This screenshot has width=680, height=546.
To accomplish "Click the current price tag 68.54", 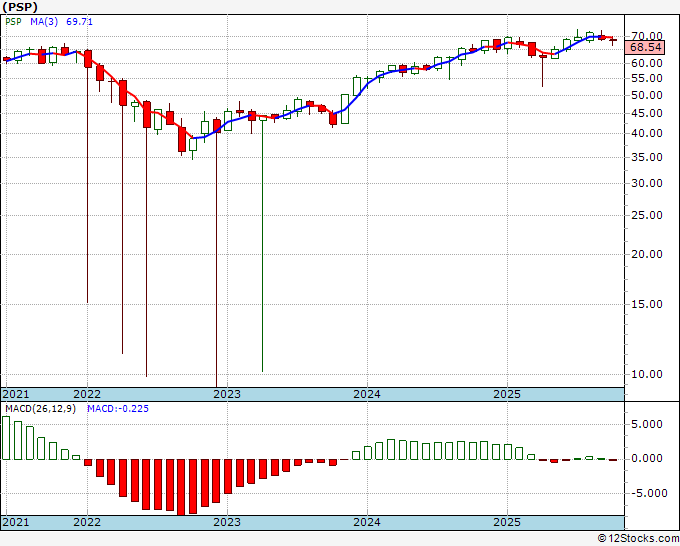I will pos(645,47).
